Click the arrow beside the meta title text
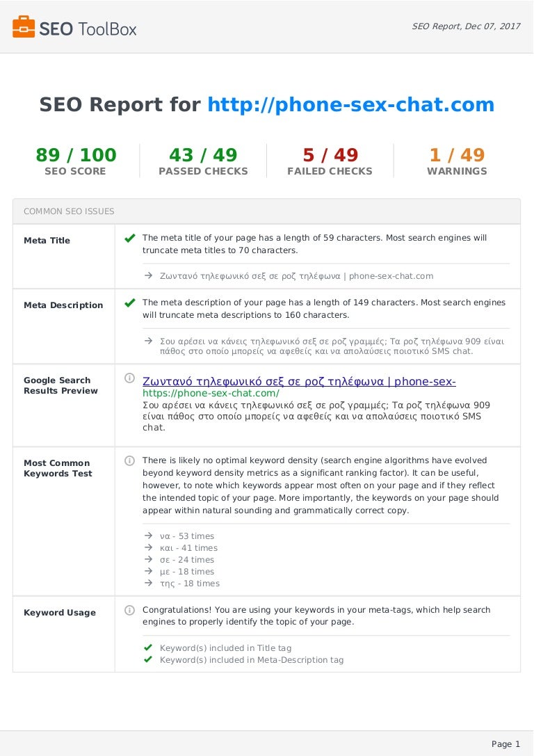Viewport: 534px width, 756px height. pyautogui.click(x=148, y=275)
